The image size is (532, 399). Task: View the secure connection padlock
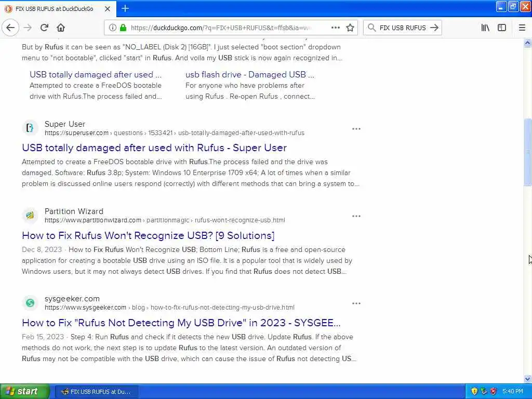point(123,28)
